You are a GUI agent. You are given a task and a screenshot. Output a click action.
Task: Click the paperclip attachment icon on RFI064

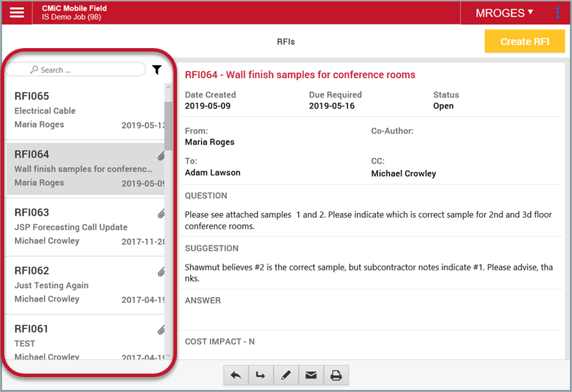click(x=161, y=156)
